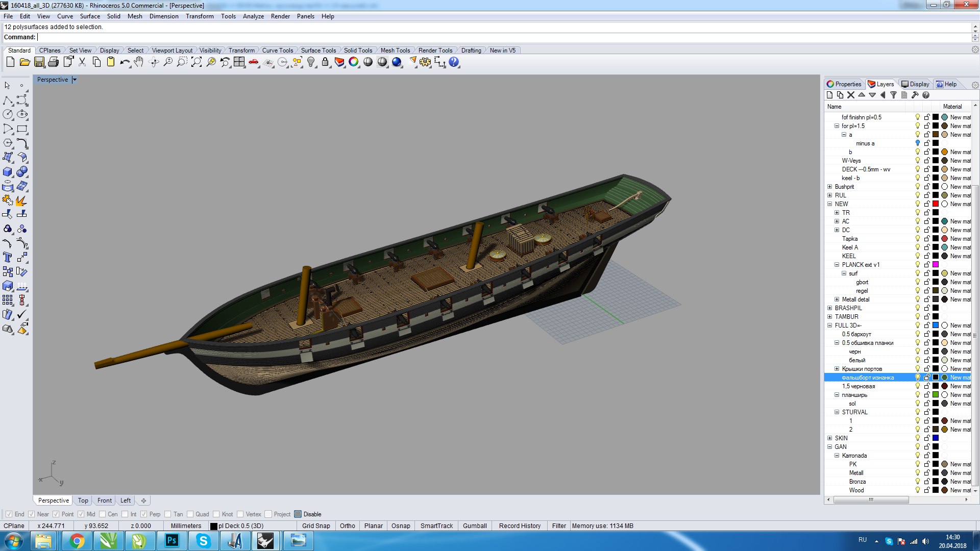Toggle Gumball in status bar
The image size is (980, 551).
475,526
